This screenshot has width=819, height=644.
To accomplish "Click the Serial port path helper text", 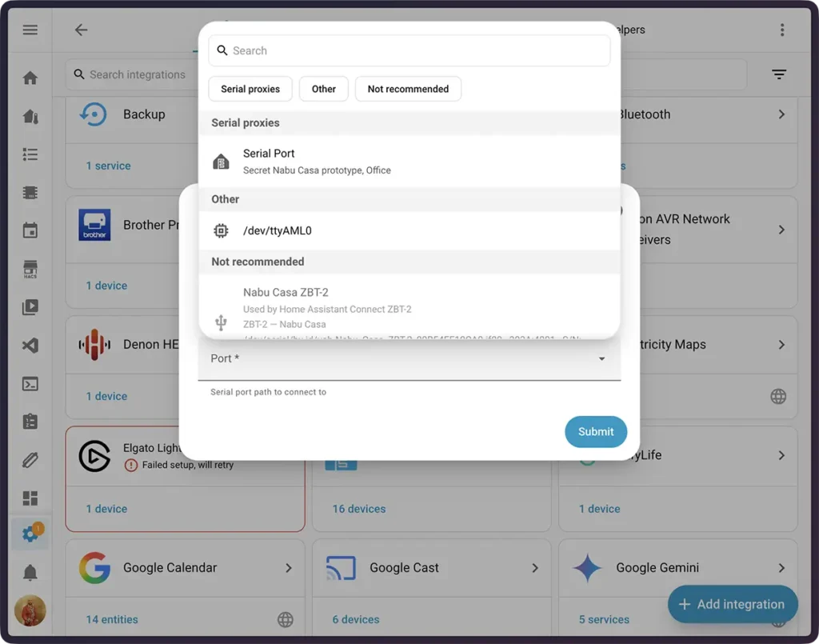I will [268, 392].
